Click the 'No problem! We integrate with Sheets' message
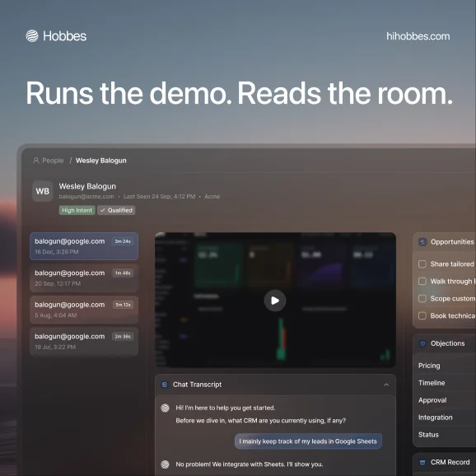Screen dimensions: 476x476 point(250,464)
